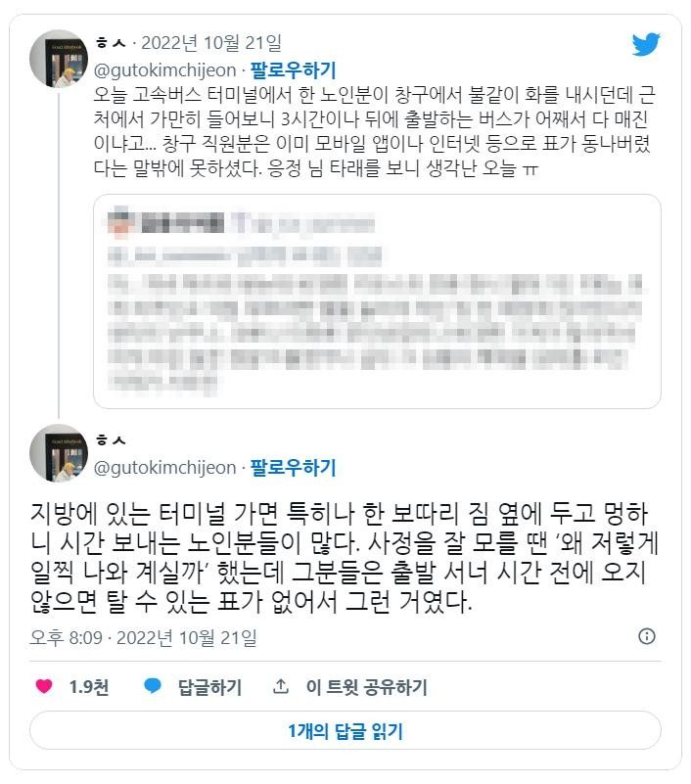The width and height of the screenshot is (691, 784).
Task: Click the blue reply speech bubble icon
Action: [x=152, y=687]
